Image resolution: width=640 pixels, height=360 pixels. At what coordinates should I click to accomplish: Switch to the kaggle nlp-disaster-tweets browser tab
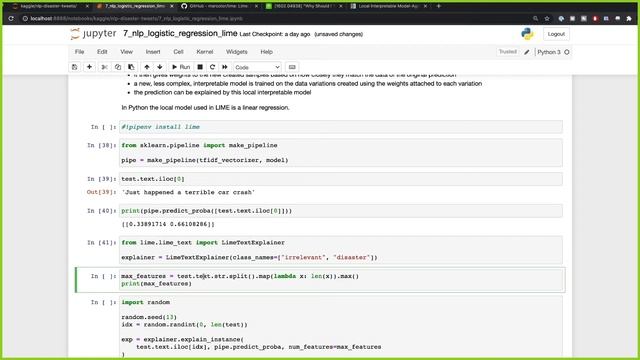coord(50,6)
